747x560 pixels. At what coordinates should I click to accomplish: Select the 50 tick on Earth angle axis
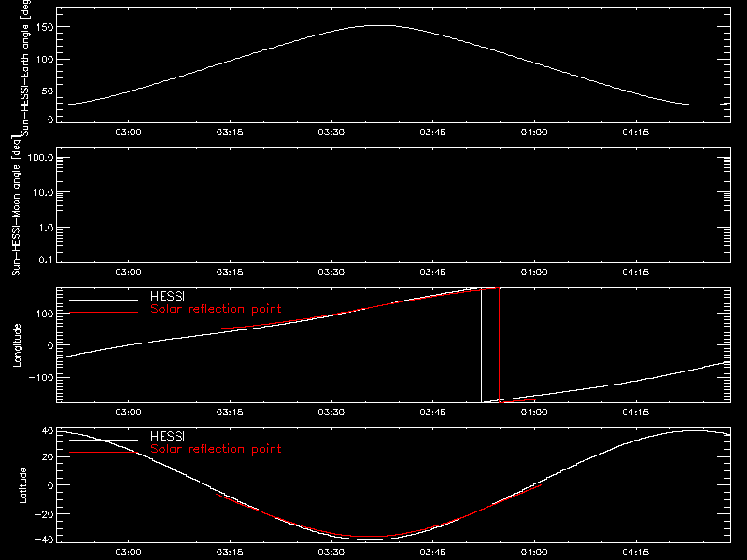tap(48, 91)
